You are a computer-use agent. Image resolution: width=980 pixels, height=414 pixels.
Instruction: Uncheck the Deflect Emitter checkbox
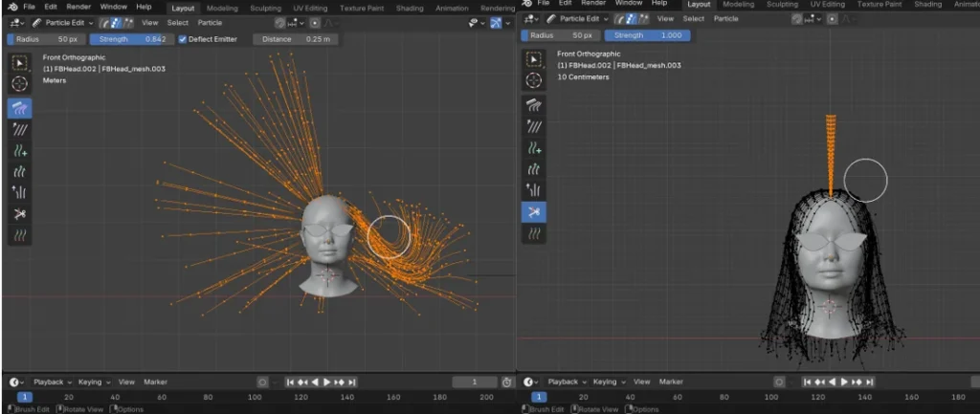point(183,39)
